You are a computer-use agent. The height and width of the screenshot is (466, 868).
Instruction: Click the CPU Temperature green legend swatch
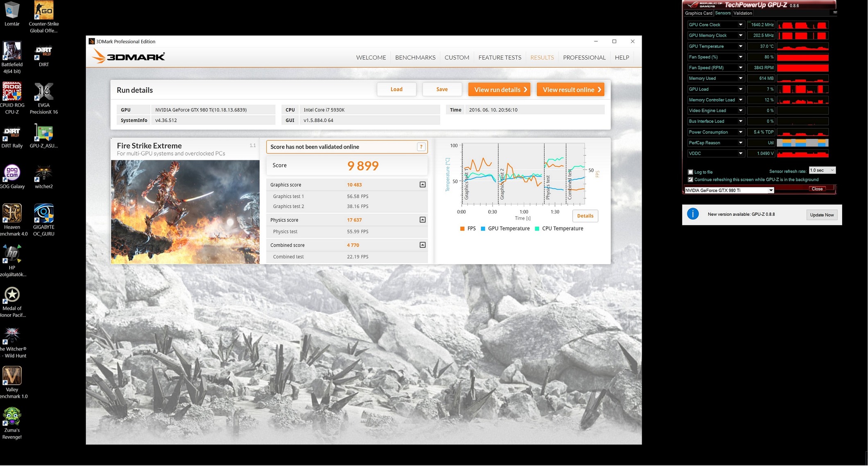pyautogui.click(x=537, y=228)
